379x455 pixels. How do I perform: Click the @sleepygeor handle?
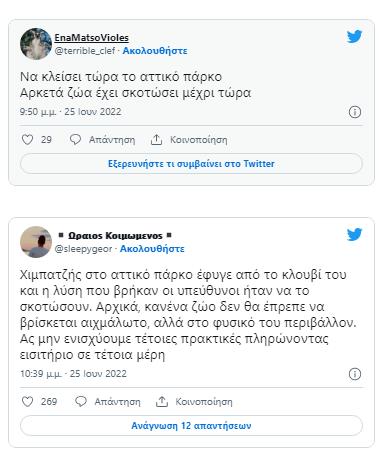83,249
